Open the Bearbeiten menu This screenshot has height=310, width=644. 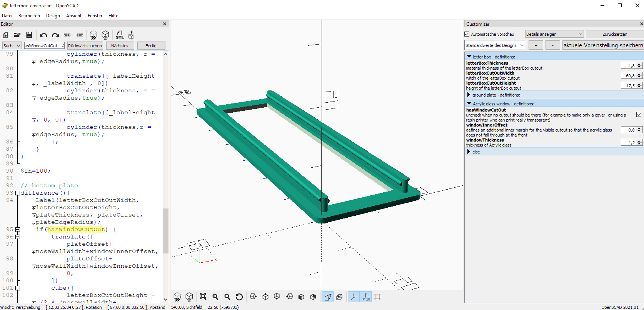(29, 16)
